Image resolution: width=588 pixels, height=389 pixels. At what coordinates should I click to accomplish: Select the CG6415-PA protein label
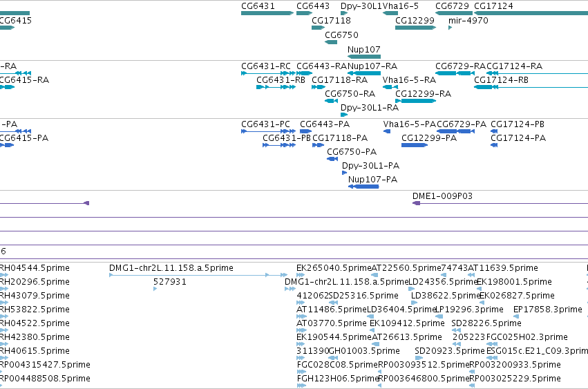(x=24, y=138)
